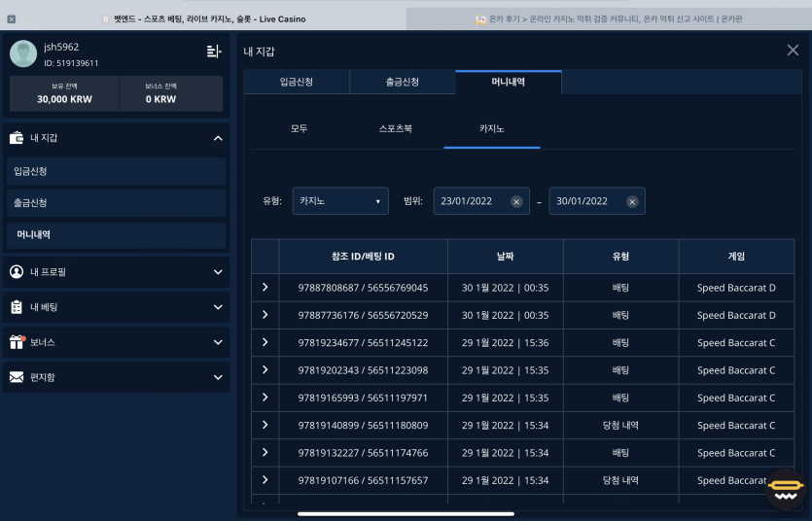Expand row 97819202343 / 56511223098
This screenshot has width=812, height=521.
265,369
